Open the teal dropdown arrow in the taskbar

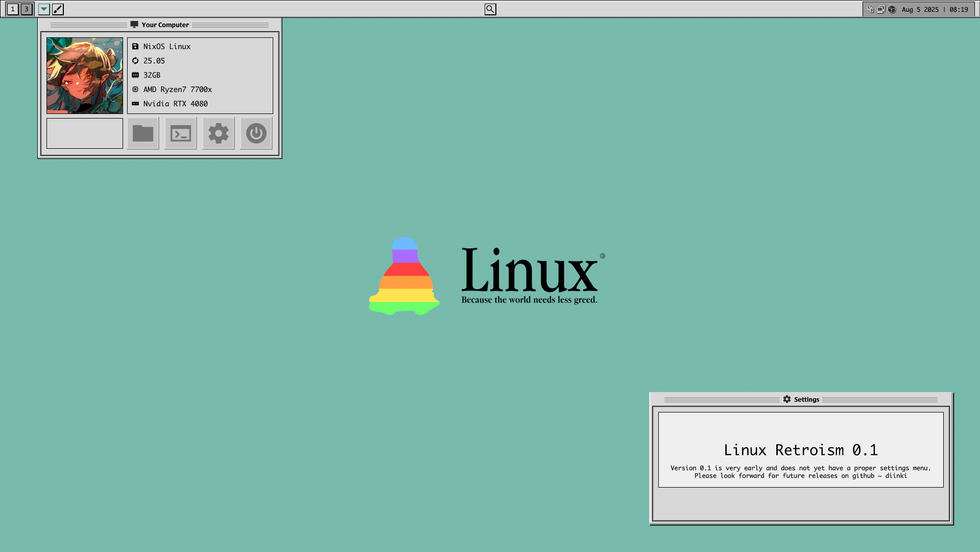(x=43, y=9)
